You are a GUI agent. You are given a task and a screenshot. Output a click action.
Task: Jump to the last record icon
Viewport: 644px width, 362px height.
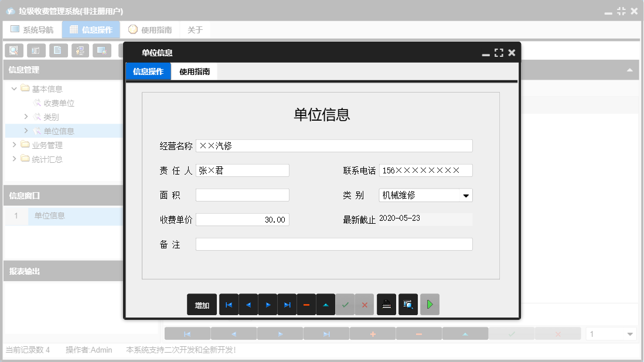[287, 304]
